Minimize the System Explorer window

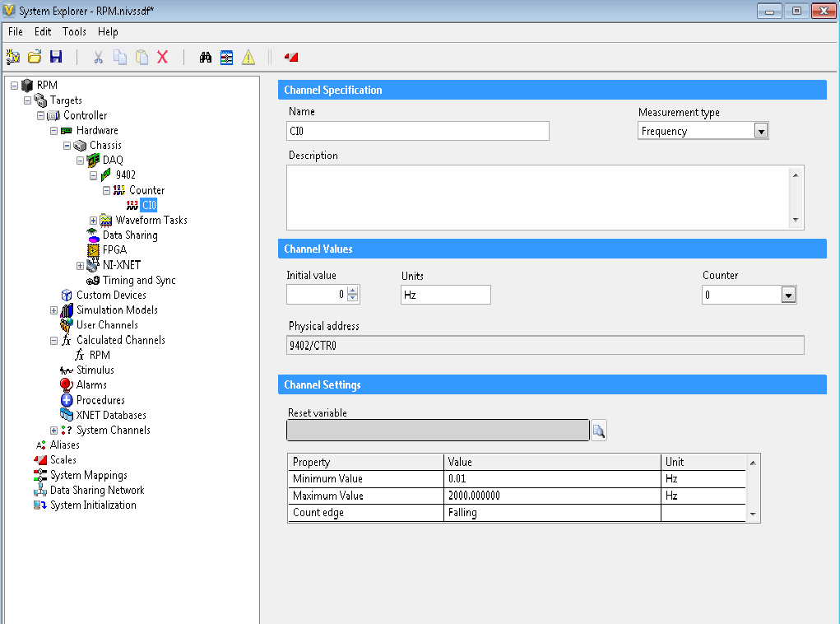pos(769,11)
